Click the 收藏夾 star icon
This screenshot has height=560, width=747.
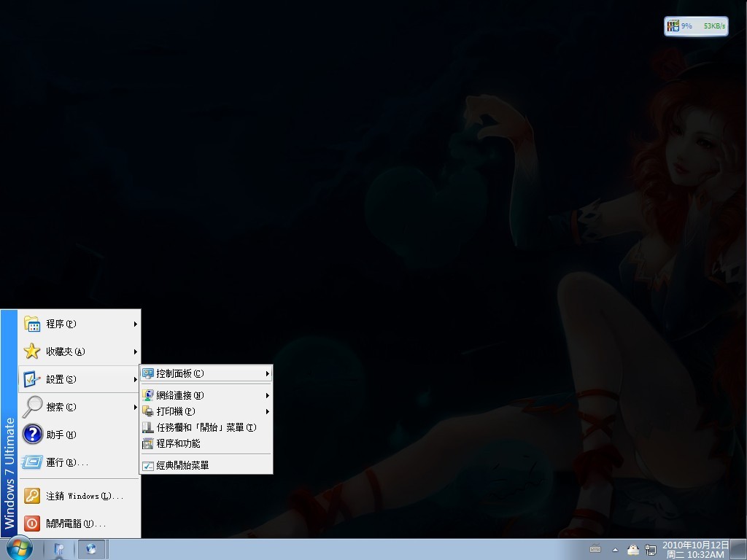pos(32,351)
